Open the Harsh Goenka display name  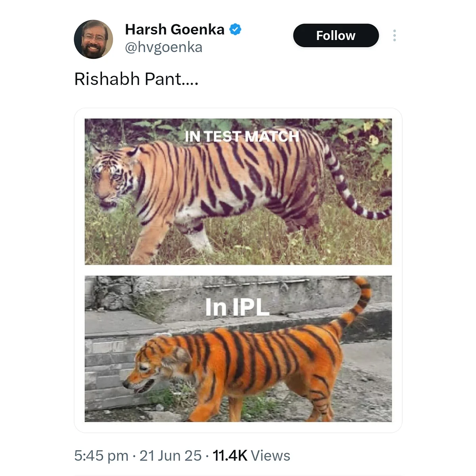pos(175,29)
